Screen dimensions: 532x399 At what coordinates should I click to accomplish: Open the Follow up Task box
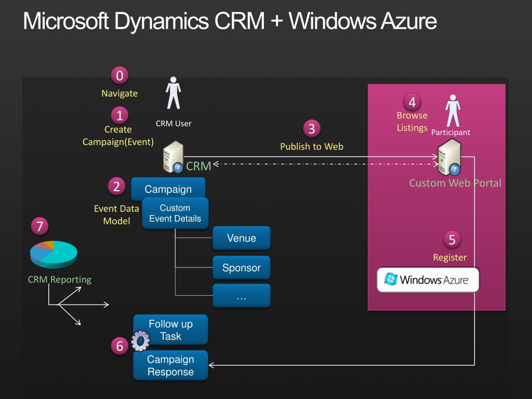click(x=170, y=330)
